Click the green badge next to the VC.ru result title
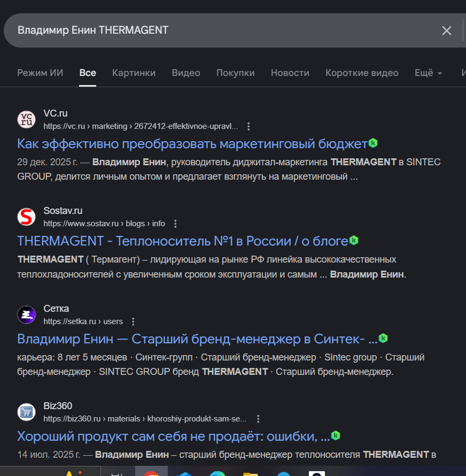 [x=373, y=143]
